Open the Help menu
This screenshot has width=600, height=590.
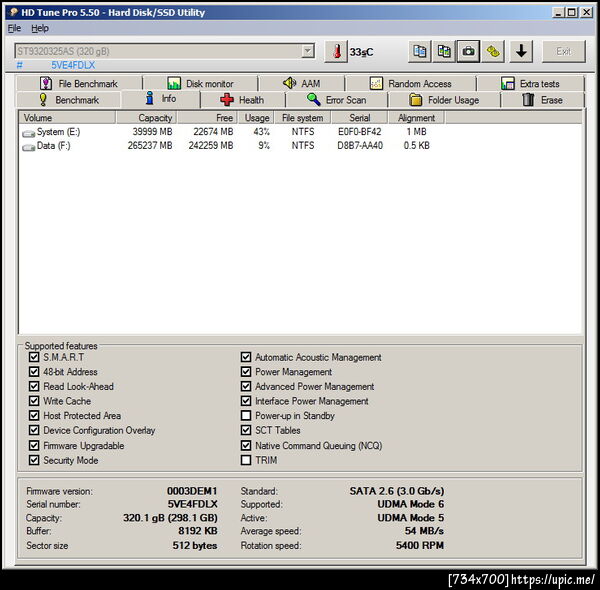pos(40,28)
